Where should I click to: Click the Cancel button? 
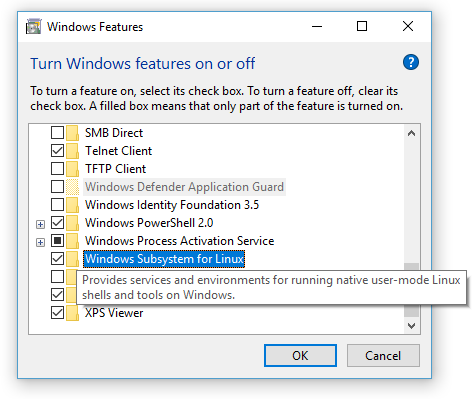point(383,356)
